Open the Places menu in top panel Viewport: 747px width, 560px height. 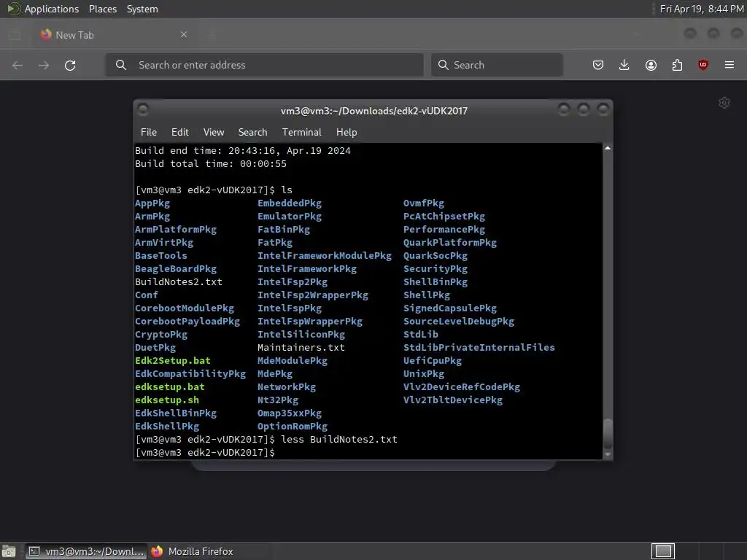tap(102, 9)
